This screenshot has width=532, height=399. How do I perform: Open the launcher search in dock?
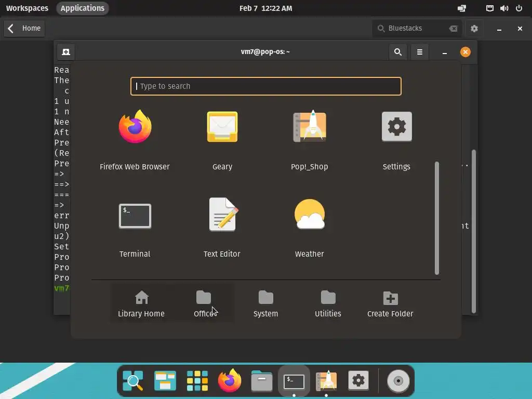(x=133, y=380)
